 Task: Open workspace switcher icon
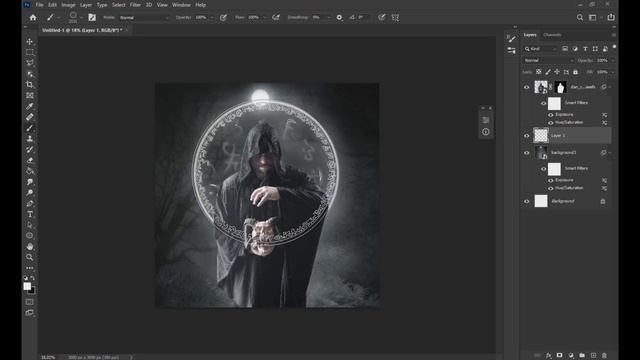point(593,18)
